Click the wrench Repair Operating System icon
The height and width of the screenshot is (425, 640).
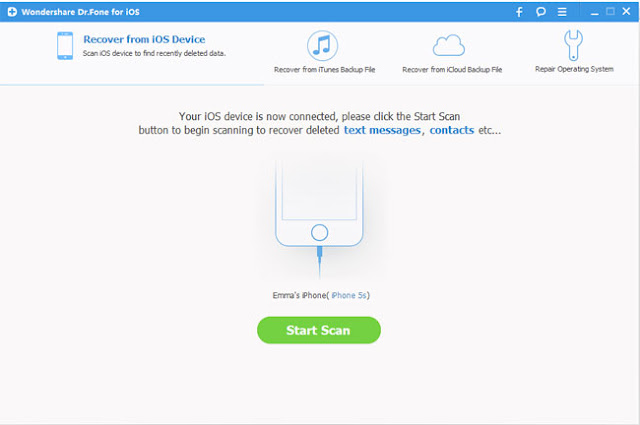coord(573,45)
